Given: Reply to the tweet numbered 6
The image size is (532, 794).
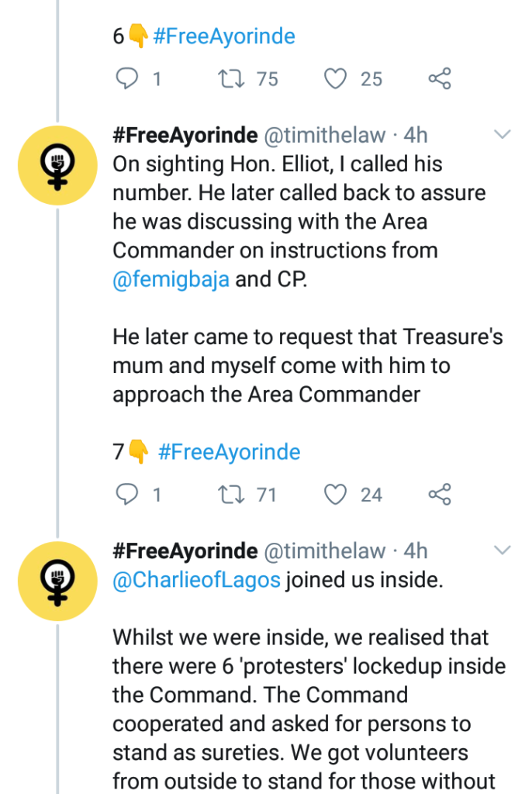Looking at the screenshot, I should click(126, 78).
